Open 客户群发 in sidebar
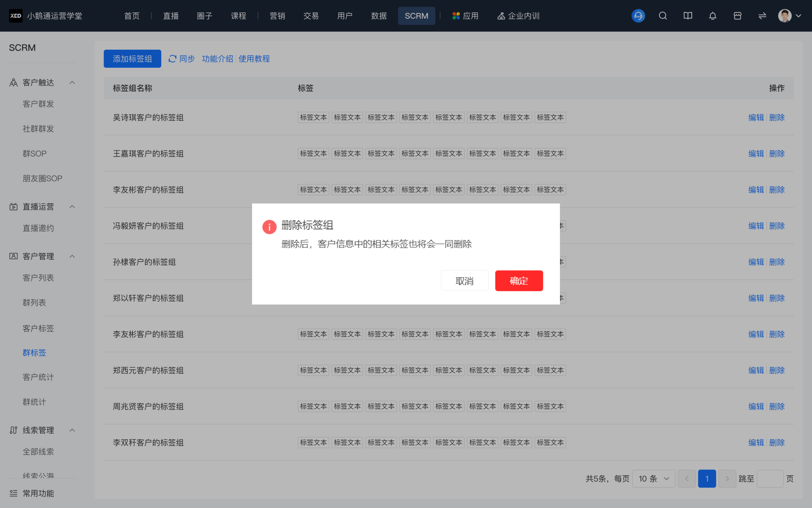 [38, 104]
